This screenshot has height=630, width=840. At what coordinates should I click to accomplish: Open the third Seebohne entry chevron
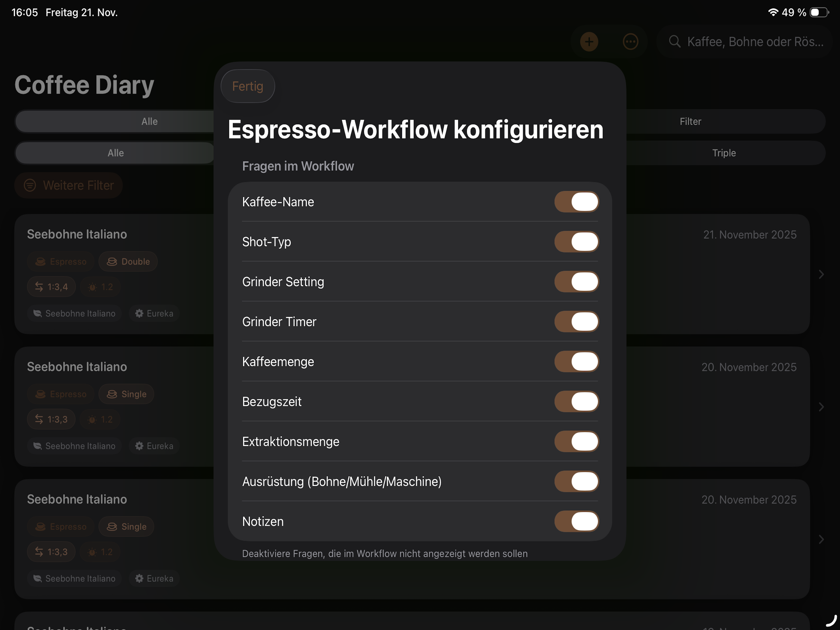coord(821,539)
